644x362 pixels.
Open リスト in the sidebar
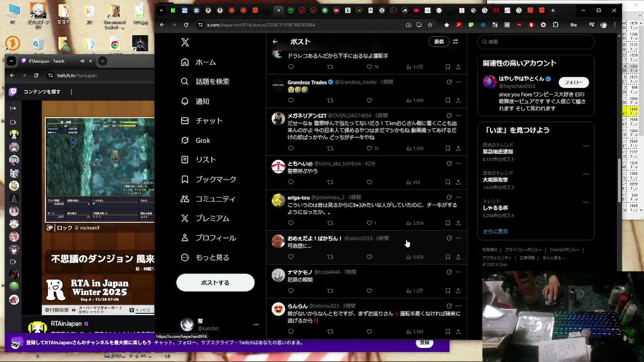point(198,160)
